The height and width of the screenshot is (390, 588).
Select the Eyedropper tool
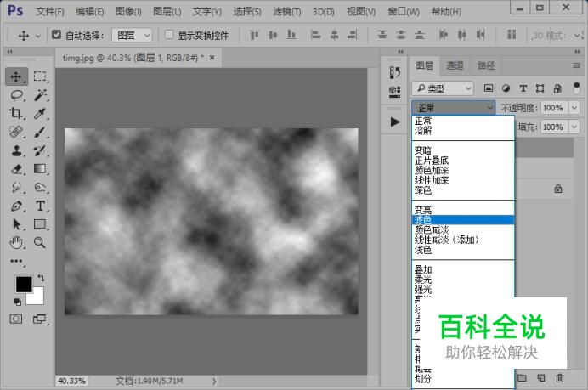(x=40, y=113)
